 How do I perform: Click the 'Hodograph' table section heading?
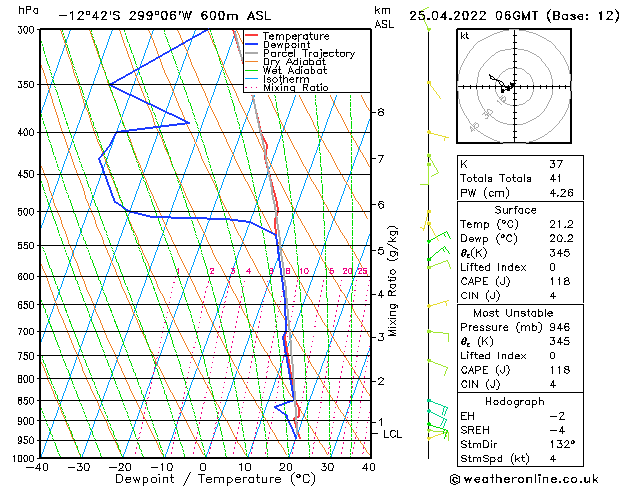click(515, 402)
